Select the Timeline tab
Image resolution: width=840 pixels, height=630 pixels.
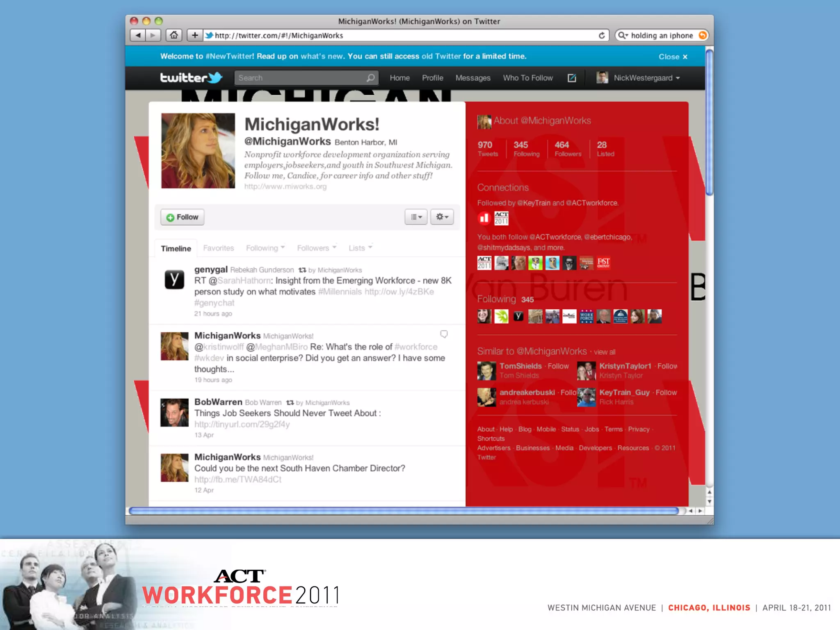tap(176, 249)
